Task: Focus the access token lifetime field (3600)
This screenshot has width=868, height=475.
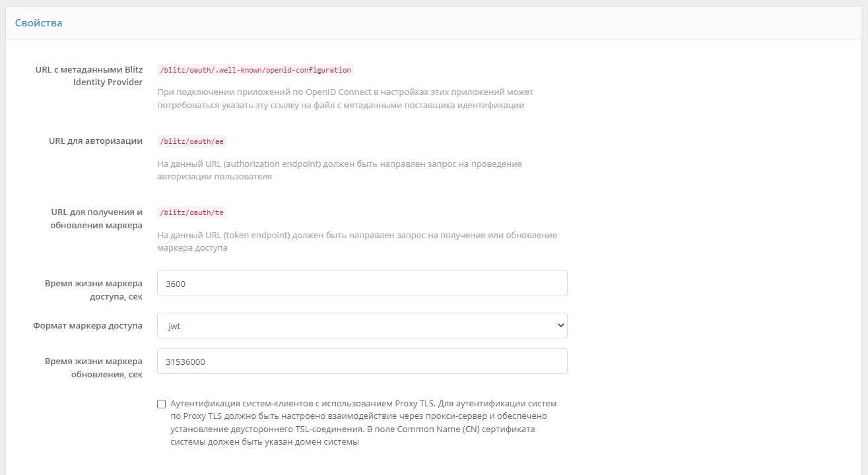Action: [362, 284]
